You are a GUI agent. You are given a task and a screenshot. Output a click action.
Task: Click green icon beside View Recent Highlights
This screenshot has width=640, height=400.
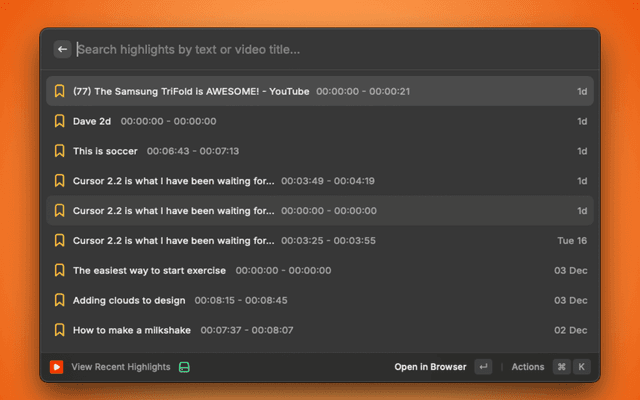(184, 367)
